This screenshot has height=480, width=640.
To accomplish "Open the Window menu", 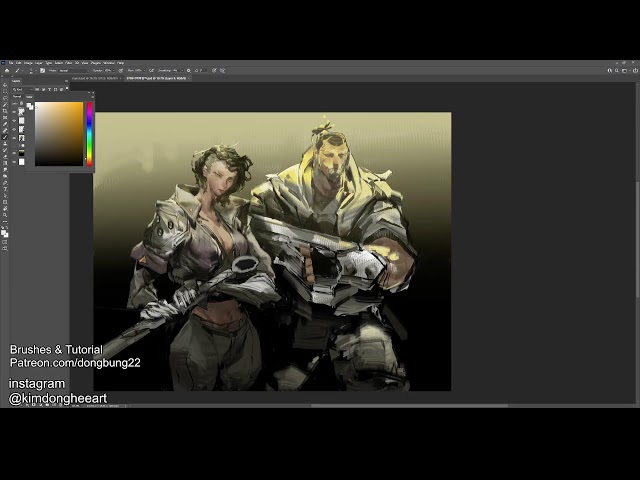I will pyautogui.click(x=109, y=63).
